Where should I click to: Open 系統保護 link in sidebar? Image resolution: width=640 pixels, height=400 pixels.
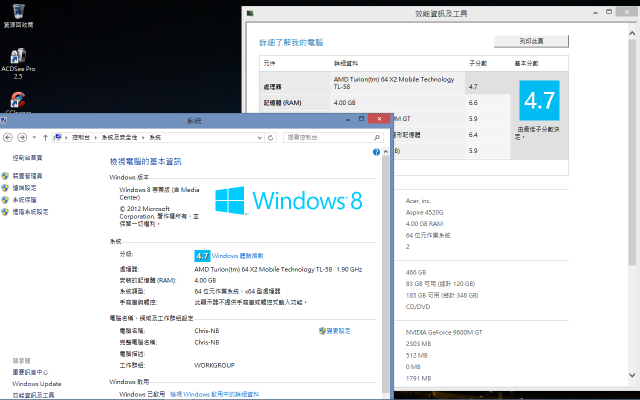pos(24,200)
